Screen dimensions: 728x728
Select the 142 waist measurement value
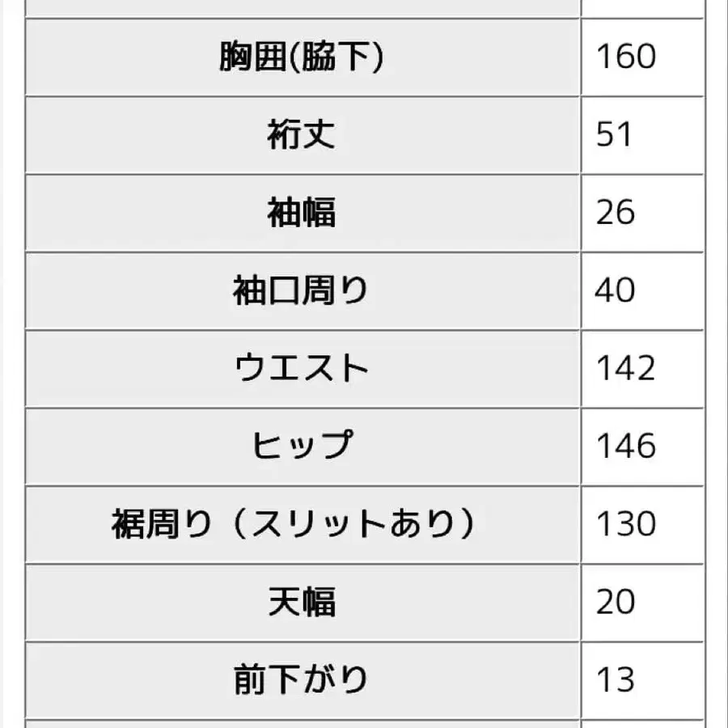click(x=625, y=368)
